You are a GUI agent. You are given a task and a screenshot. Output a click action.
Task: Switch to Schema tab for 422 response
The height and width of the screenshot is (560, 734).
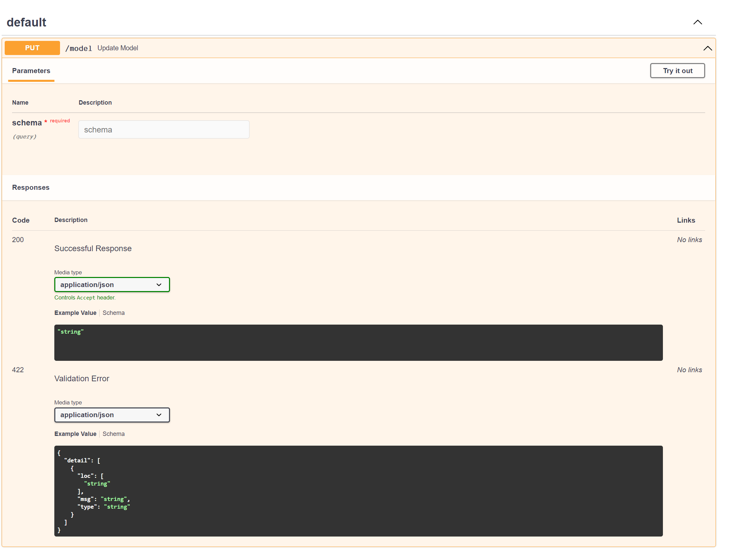coord(113,434)
